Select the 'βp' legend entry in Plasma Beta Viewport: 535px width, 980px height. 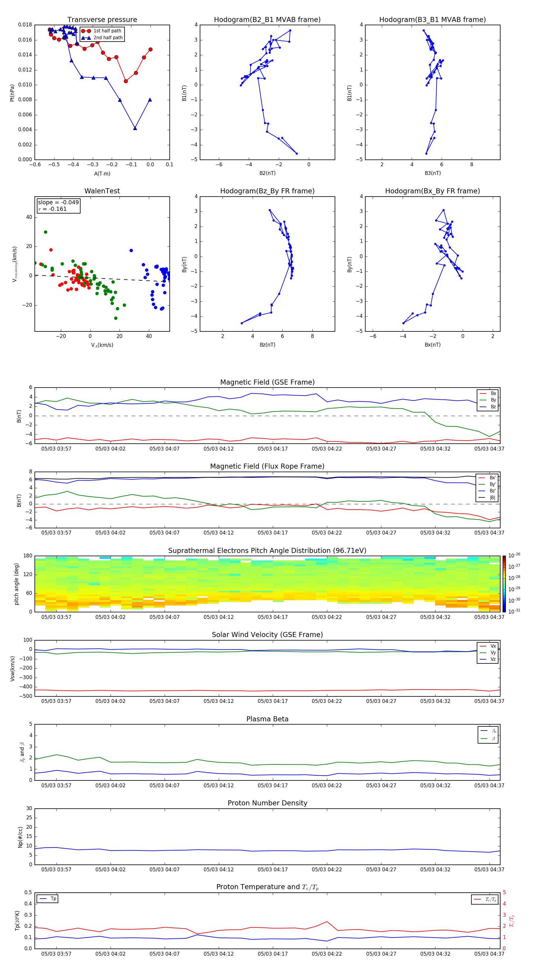coord(489,731)
